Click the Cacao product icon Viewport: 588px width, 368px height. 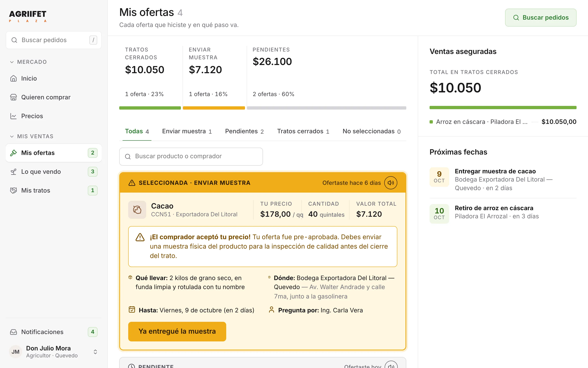pos(137,210)
